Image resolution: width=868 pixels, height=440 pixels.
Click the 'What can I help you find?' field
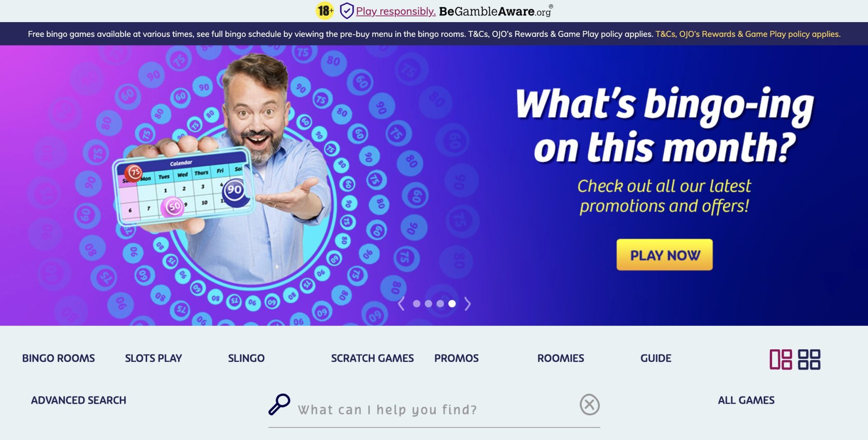(434, 410)
